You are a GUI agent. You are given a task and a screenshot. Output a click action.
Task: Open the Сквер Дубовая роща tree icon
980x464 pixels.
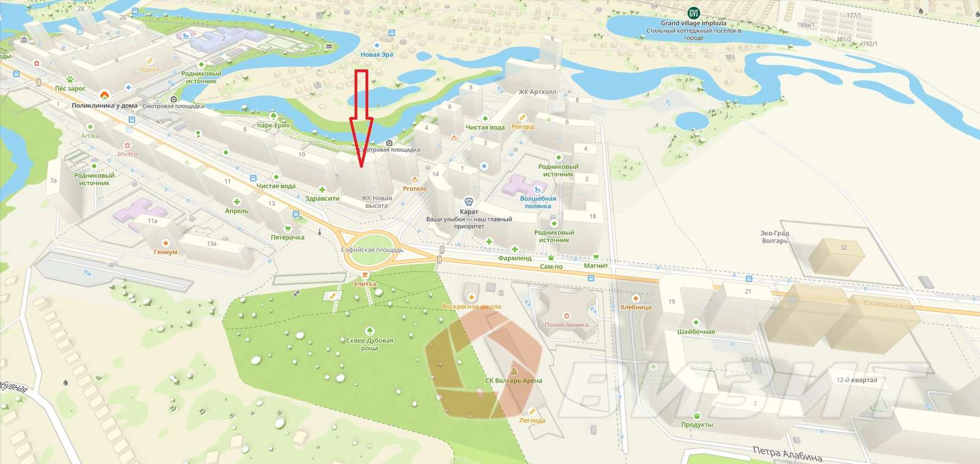pyautogui.click(x=369, y=331)
